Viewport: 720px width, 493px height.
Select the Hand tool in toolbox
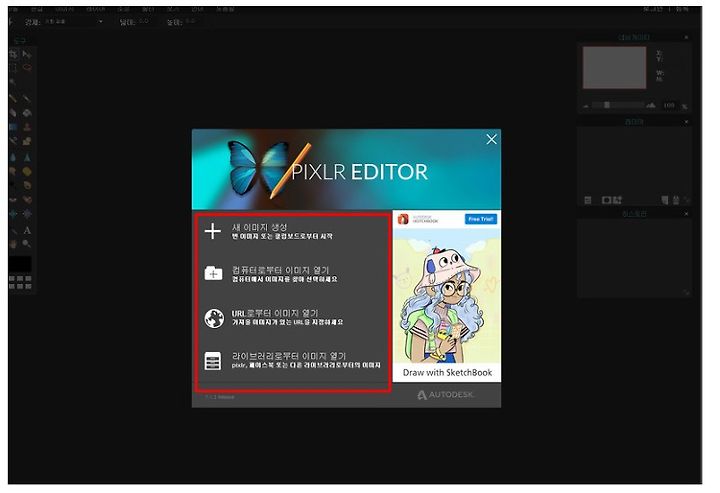pyautogui.click(x=13, y=244)
